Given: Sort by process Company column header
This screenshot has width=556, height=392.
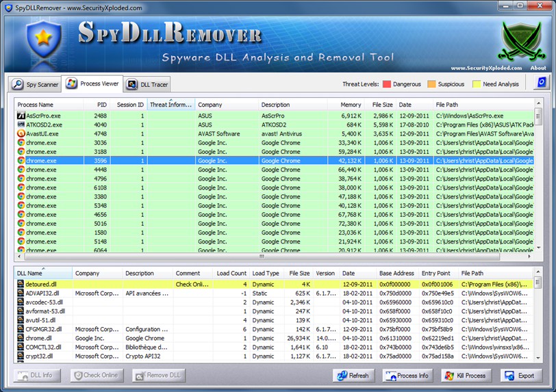Looking at the screenshot, I should (227, 105).
